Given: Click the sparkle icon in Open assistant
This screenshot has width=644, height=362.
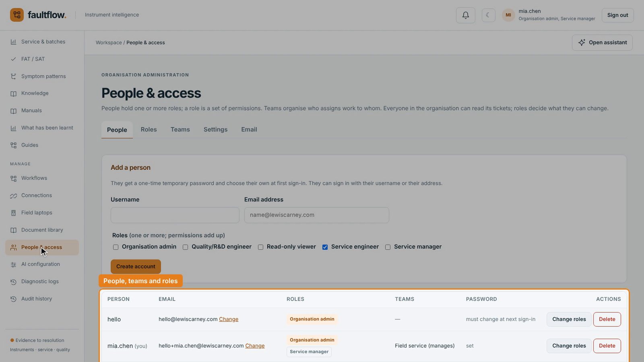Looking at the screenshot, I should [582, 43].
